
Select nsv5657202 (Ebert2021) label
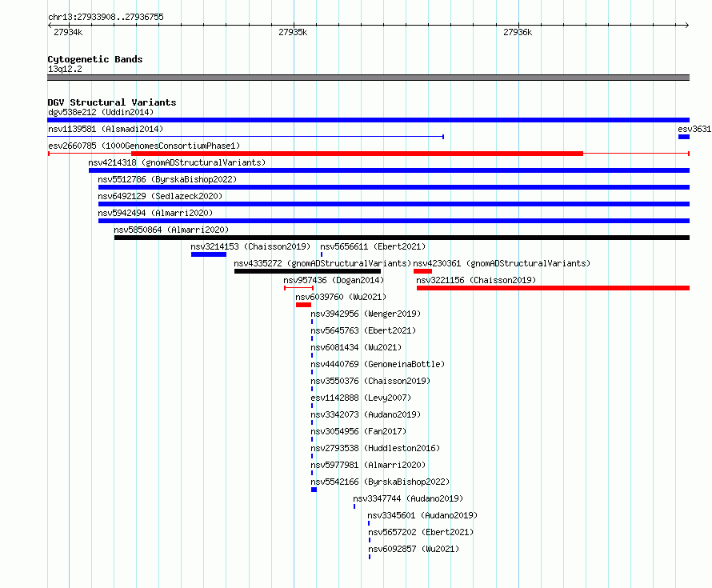[421, 532]
